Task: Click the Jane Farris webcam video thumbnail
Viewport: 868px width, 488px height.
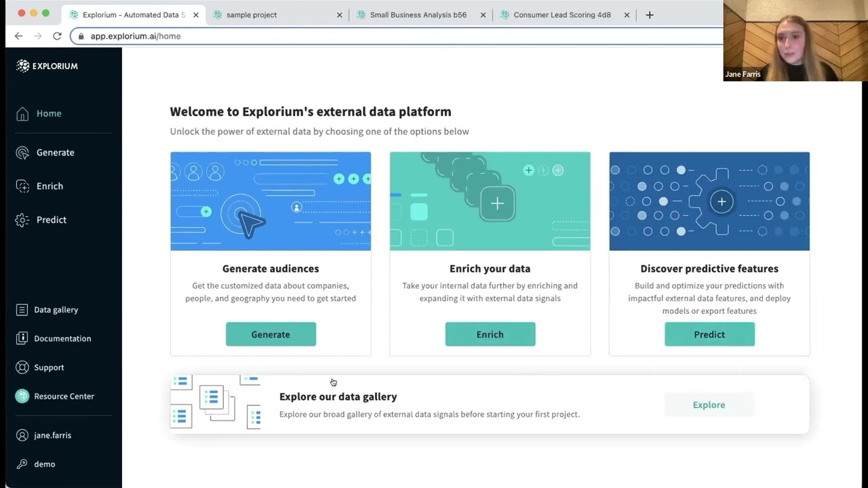Action: point(795,41)
